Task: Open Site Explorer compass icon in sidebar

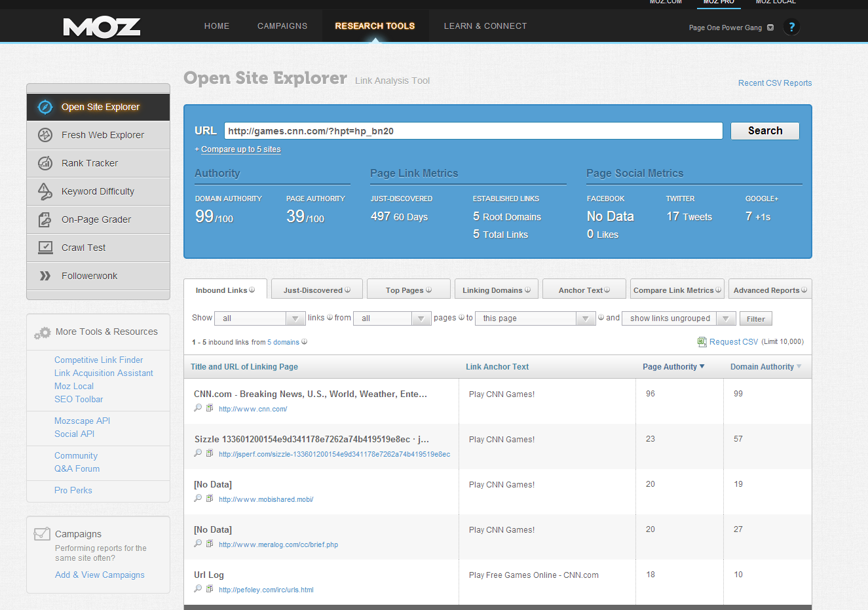Action: (x=45, y=107)
